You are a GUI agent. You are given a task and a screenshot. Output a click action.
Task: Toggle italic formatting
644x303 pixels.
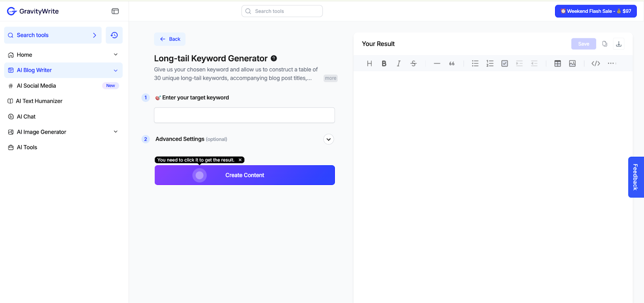pyautogui.click(x=398, y=63)
